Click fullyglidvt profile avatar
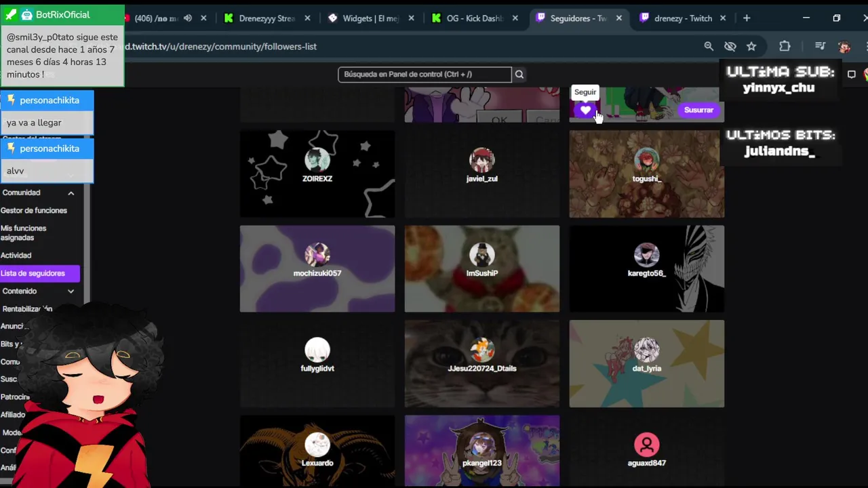 [317, 350]
